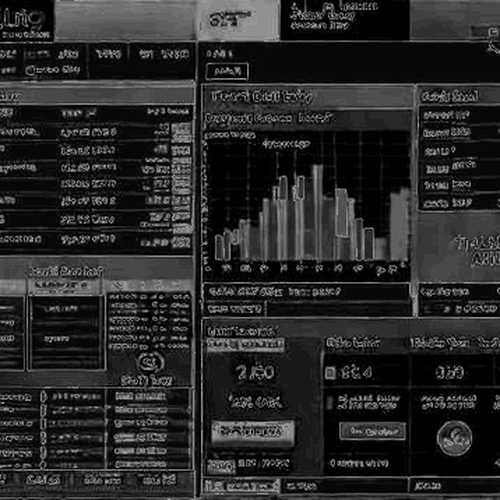Screen dimensions: 500x500
Task: Click the large light button in the bottom-left card
Action: click(253, 432)
